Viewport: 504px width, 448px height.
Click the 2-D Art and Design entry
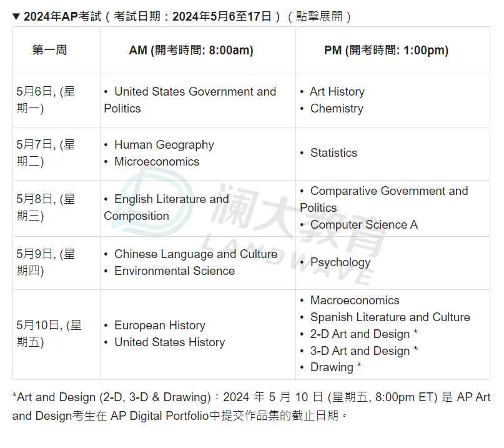[x=363, y=334]
